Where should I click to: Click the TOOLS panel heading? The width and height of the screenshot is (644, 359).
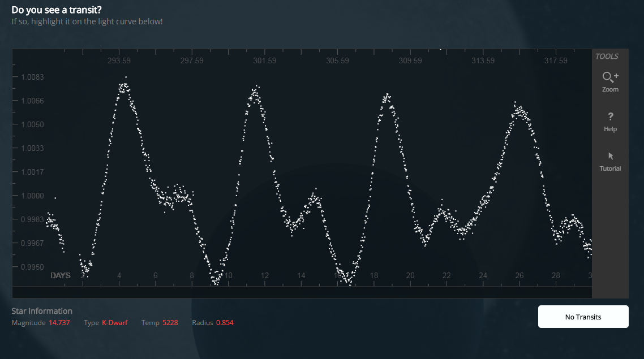tap(607, 57)
